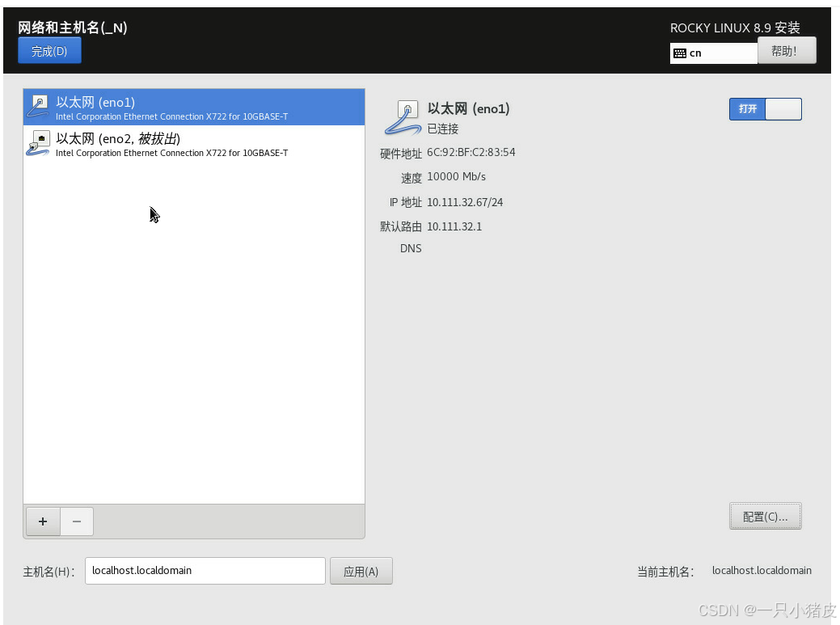840x625 pixels.
Task: Open the Help (帮助!) button
Action: [x=787, y=51]
